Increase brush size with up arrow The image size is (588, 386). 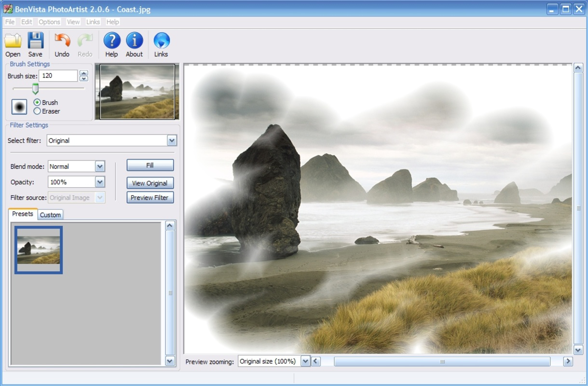tap(84, 73)
